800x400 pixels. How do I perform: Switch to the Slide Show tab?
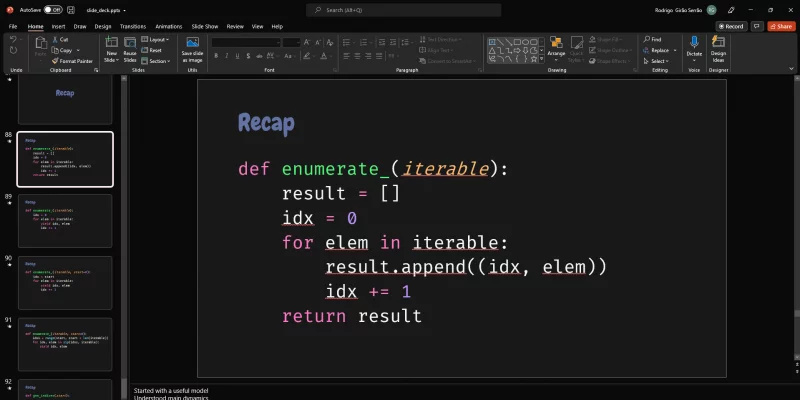pos(205,27)
